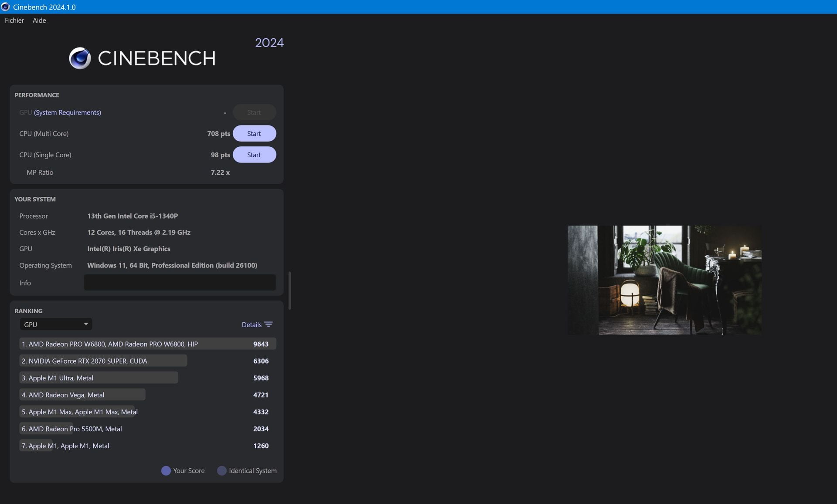Image resolution: width=837 pixels, height=504 pixels.
Task: Click the 2024 version label
Action: click(269, 43)
